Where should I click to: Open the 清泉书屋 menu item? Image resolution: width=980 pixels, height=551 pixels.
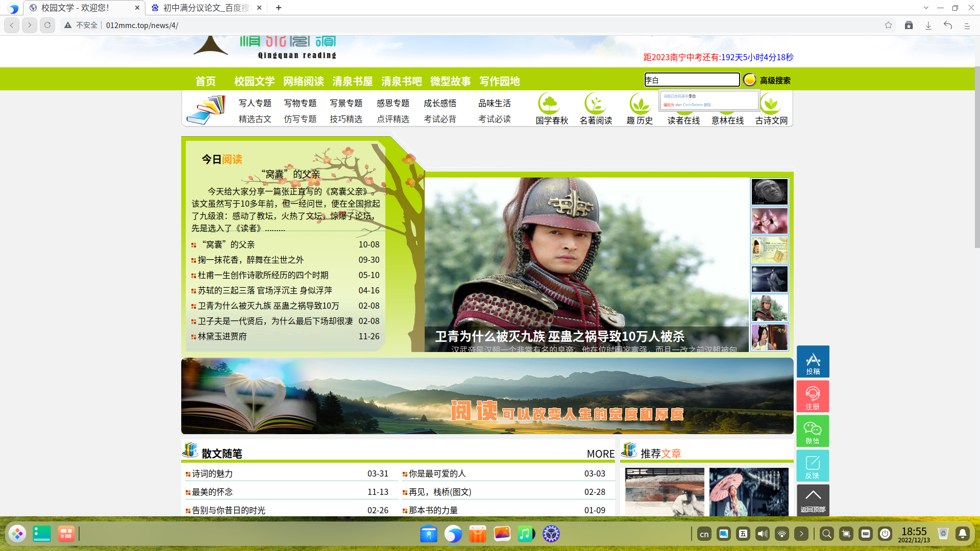pyautogui.click(x=352, y=81)
